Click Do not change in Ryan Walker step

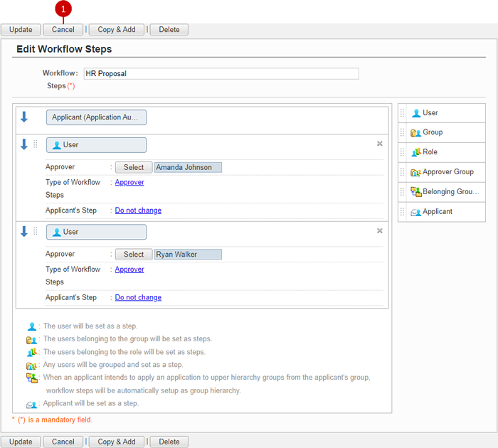point(138,297)
